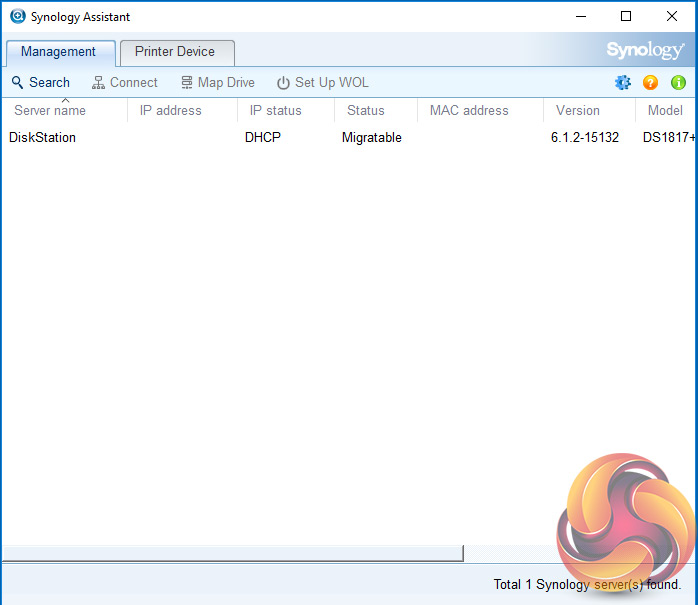Sort by MAC address column
This screenshot has height=605, width=698.
[x=480, y=110]
